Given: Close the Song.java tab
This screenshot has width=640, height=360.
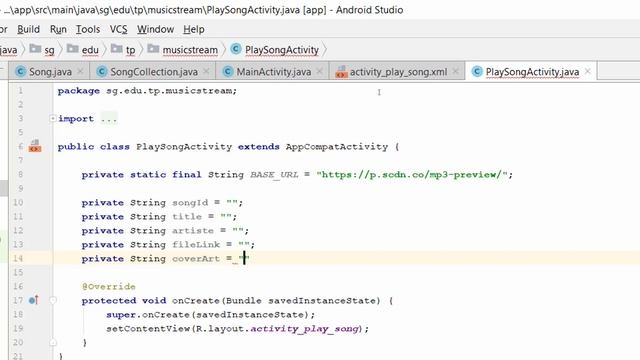Looking at the screenshot, I should [80, 71].
